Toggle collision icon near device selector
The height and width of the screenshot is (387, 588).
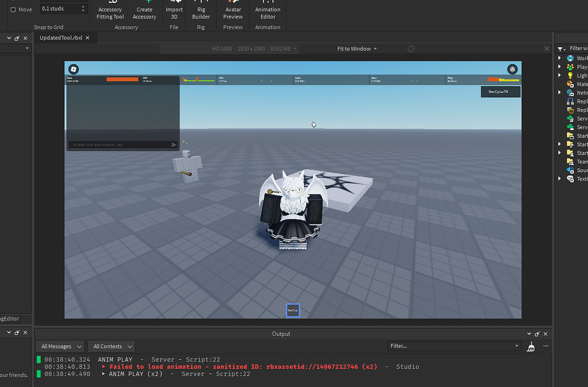point(411,48)
